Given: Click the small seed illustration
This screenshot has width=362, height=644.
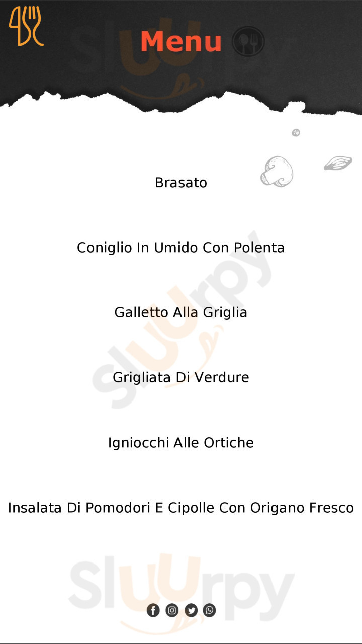Looking at the screenshot, I should tap(296, 133).
